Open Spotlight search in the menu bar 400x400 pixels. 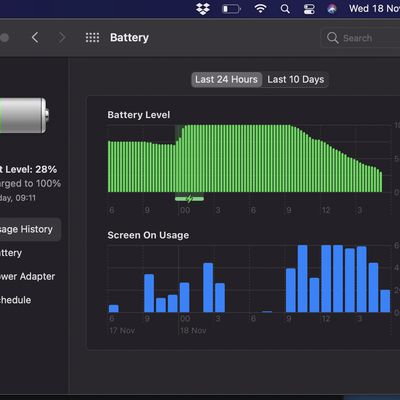(x=285, y=9)
